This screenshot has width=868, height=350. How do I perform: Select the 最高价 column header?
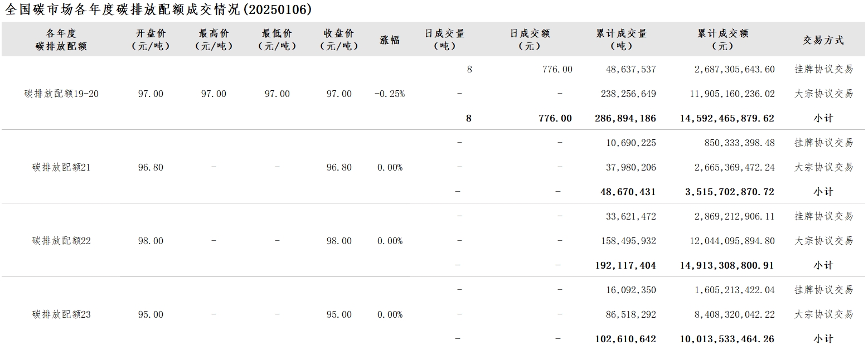214,40
